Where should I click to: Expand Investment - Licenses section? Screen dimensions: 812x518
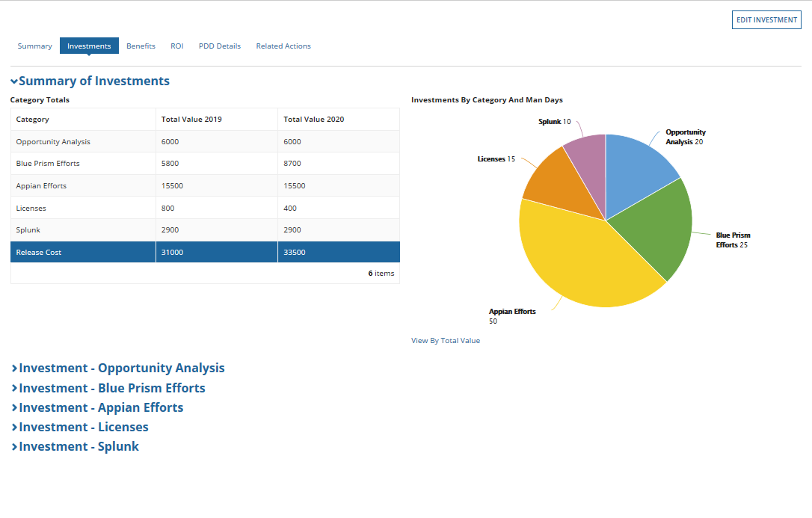click(80, 427)
